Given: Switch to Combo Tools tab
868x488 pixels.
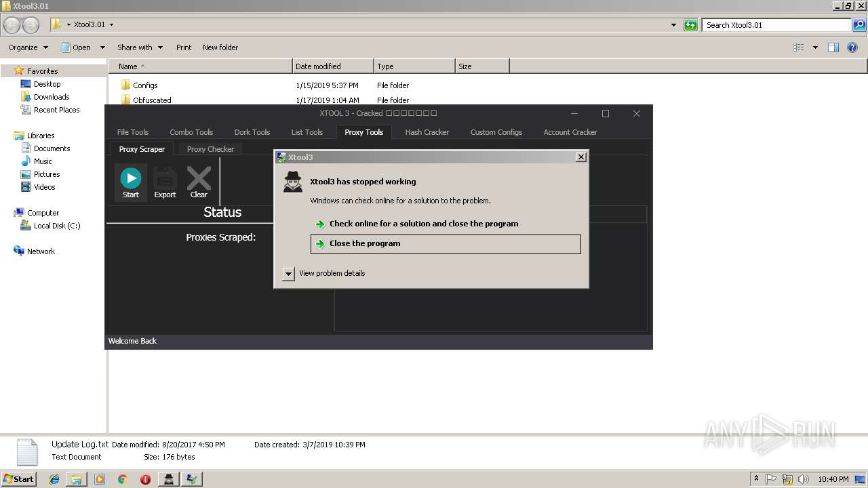Looking at the screenshot, I should pyautogui.click(x=191, y=132).
